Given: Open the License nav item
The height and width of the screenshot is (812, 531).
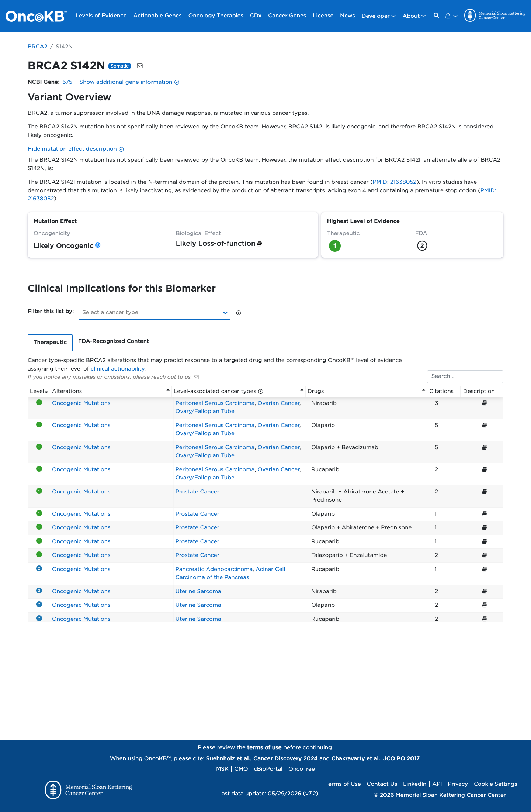Looking at the screenshot, I should click(323, 16).
